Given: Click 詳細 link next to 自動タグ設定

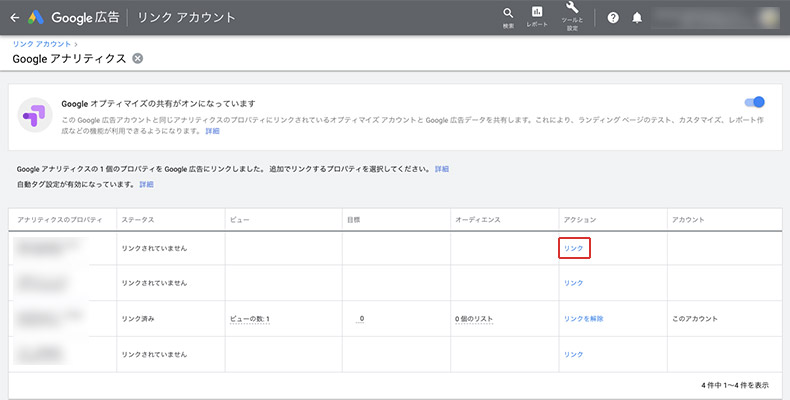Looking at the screenshot, I should [x=147, y=184].
